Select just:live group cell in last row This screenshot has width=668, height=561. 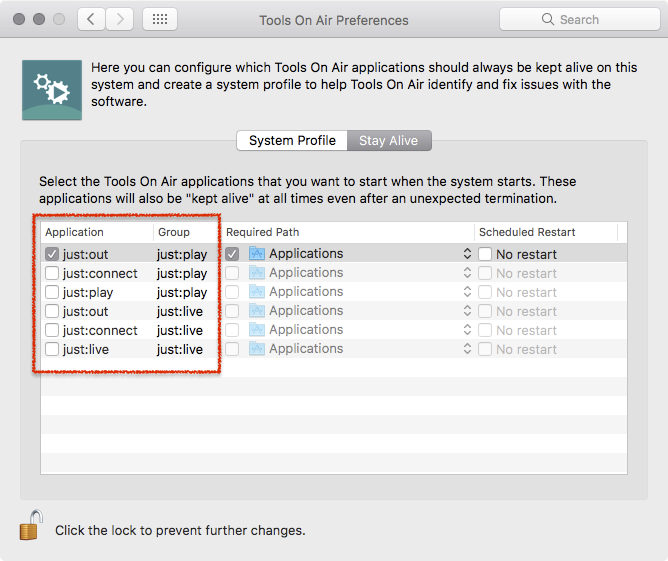[180, 349]
